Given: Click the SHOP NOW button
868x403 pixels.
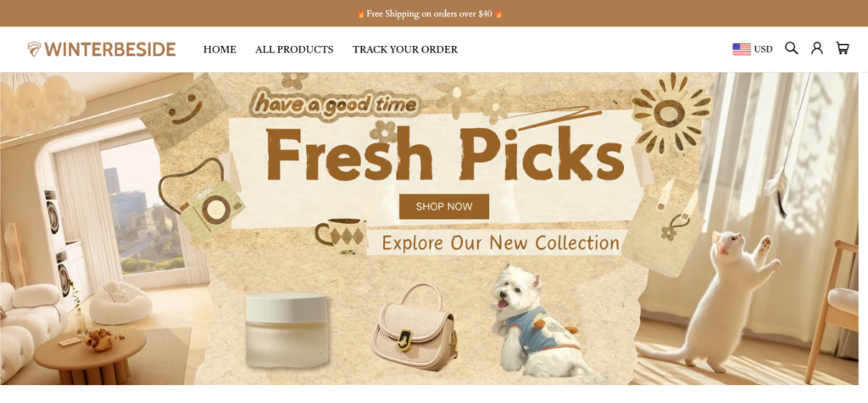Looking at the screenshot, I should 444,207.
